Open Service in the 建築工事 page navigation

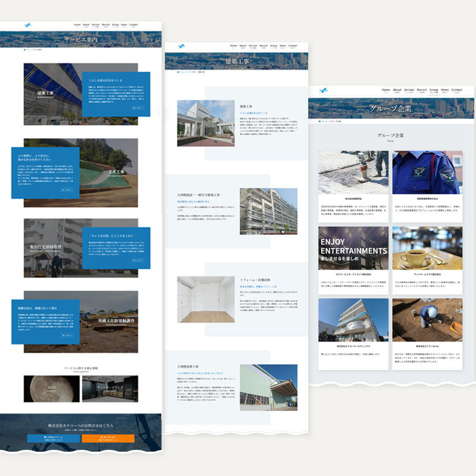[x=253, y=46]
